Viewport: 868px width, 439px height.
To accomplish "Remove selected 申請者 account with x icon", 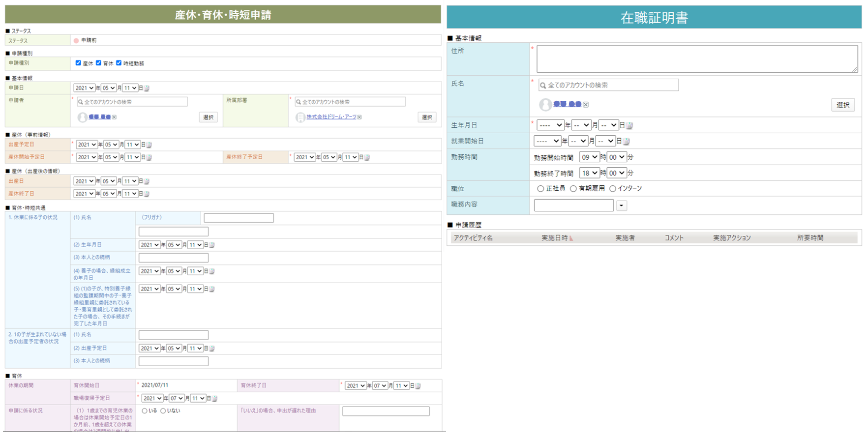I will point(114,117).
